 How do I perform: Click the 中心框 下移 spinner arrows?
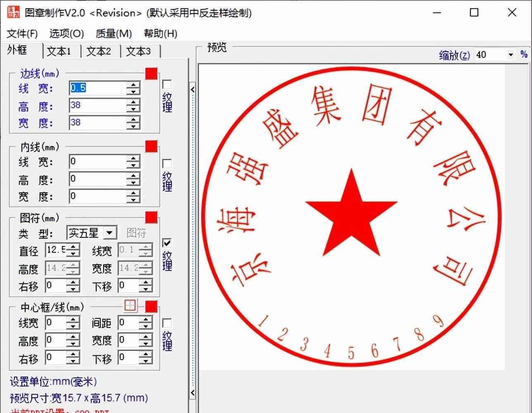click(146, 358)
